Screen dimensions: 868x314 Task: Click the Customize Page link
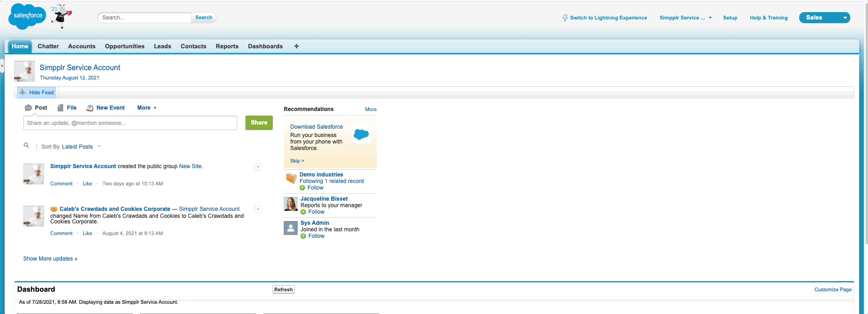(833, 289)
